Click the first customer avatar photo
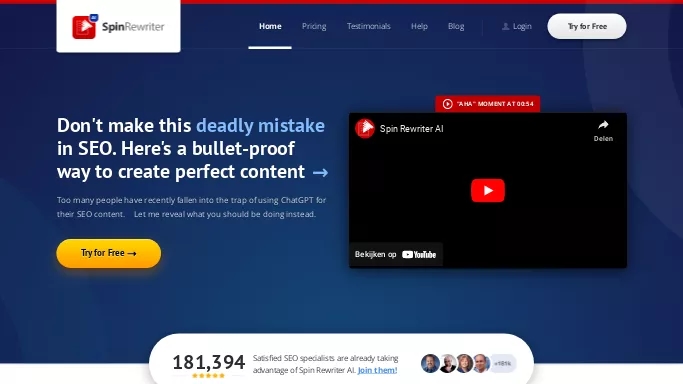This screenshot has width=683, height=384. [x=430, y=363]
